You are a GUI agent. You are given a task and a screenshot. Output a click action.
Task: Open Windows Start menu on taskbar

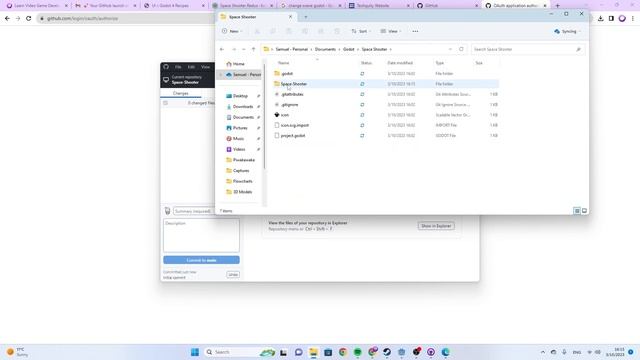195,352
